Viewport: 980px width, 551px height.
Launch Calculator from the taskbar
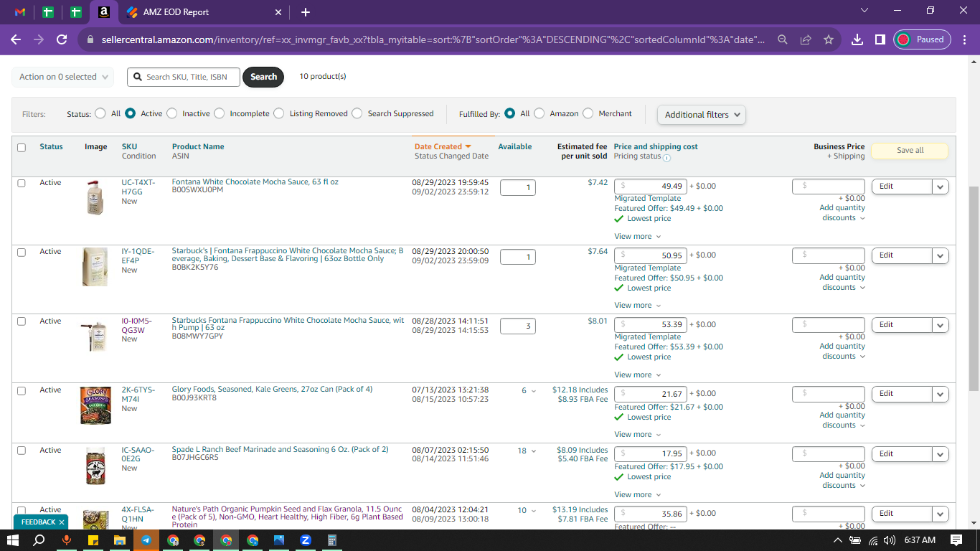click(331, 540)
